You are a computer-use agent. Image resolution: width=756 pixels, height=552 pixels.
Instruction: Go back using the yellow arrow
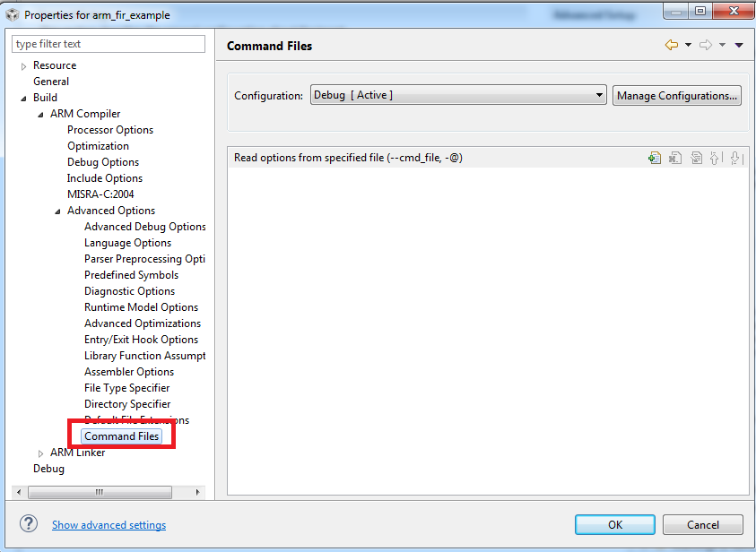tap(671, 45)
